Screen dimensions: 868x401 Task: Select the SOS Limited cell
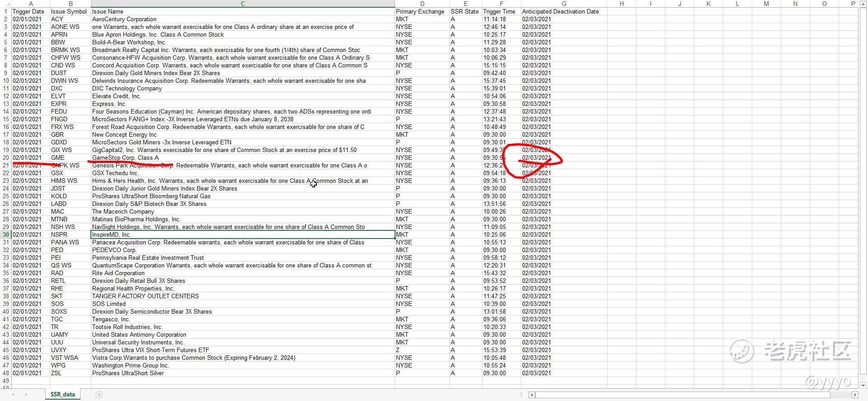(x=243, y=304)
